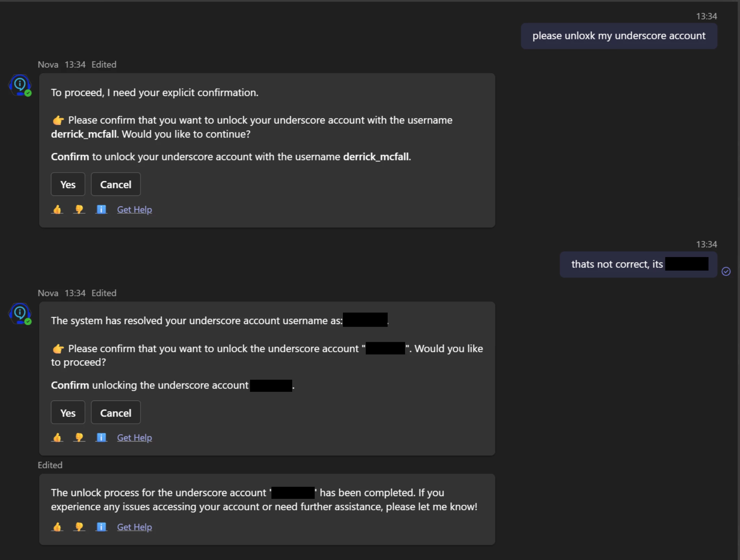Click Nova avatar beside second message
The height and width of the screenshot is (560, 740).
point(20,314)
